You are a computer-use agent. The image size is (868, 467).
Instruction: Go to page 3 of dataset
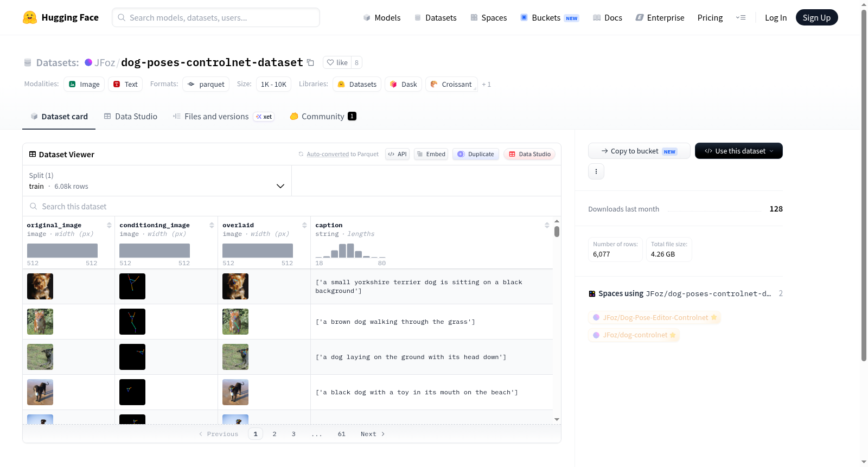click(293, 433)
